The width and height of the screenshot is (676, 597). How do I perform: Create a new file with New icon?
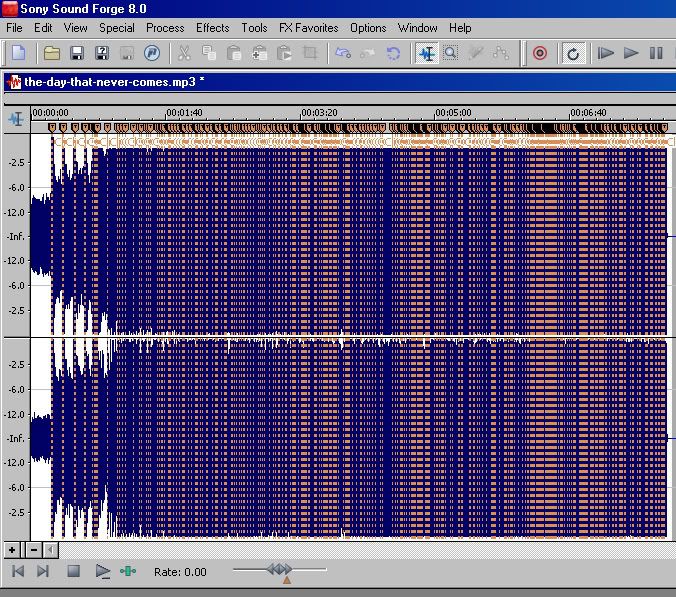19,53
